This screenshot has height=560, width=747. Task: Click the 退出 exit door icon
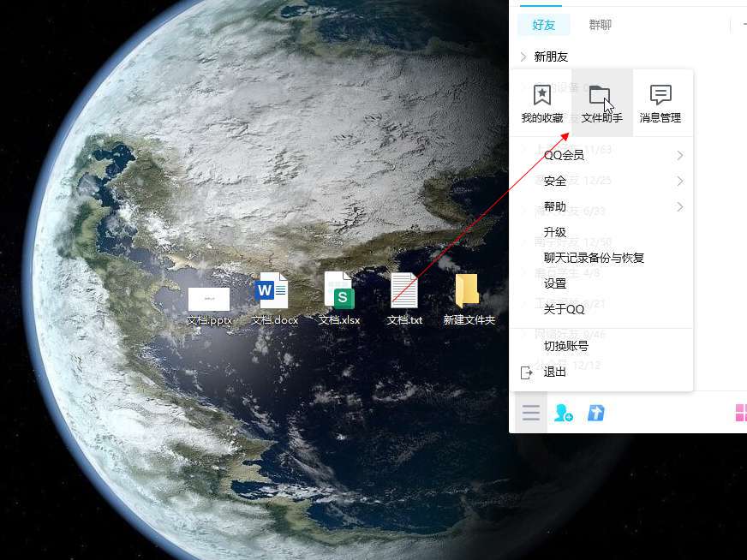click(527, 372)
